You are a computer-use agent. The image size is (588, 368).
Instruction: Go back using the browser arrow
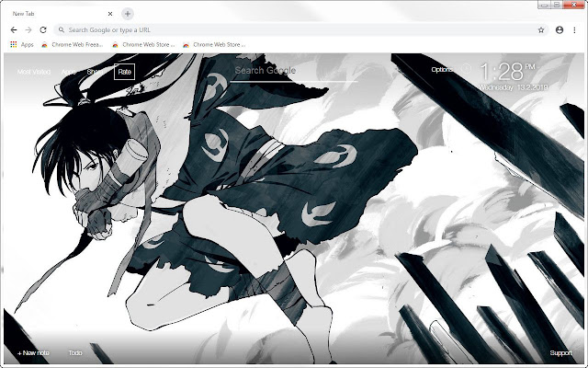(x=14, y=30)
